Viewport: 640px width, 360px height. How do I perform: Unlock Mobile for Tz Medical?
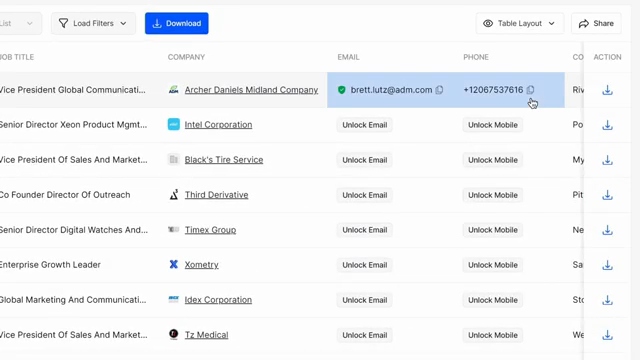[493, 335]
